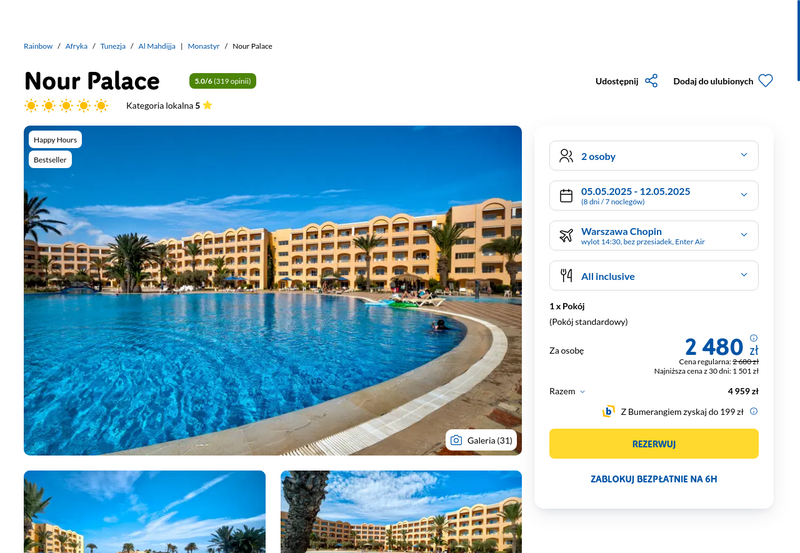Click the yellow REZERWUJ button
Image resolution: width=800 pixels, height=553 pixels.
click(654, 444)
